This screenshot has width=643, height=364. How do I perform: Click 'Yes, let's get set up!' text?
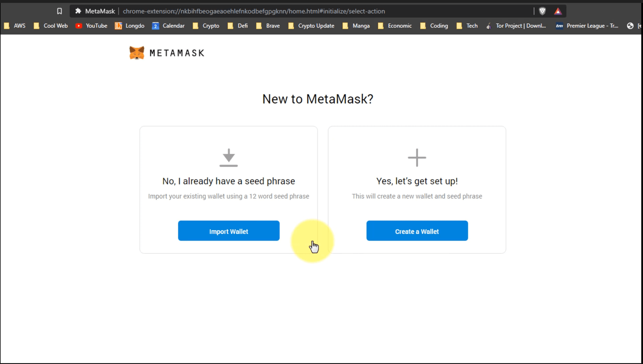point(417,181)
